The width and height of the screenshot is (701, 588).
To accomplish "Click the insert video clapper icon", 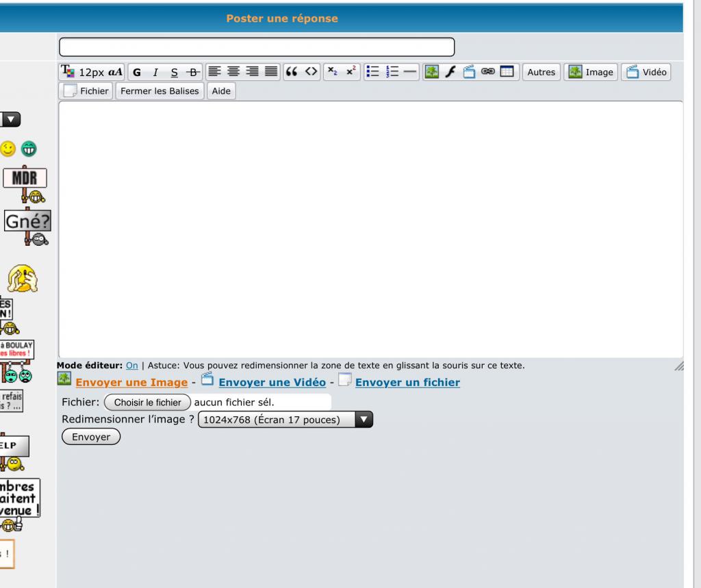I will coord(469,72).
